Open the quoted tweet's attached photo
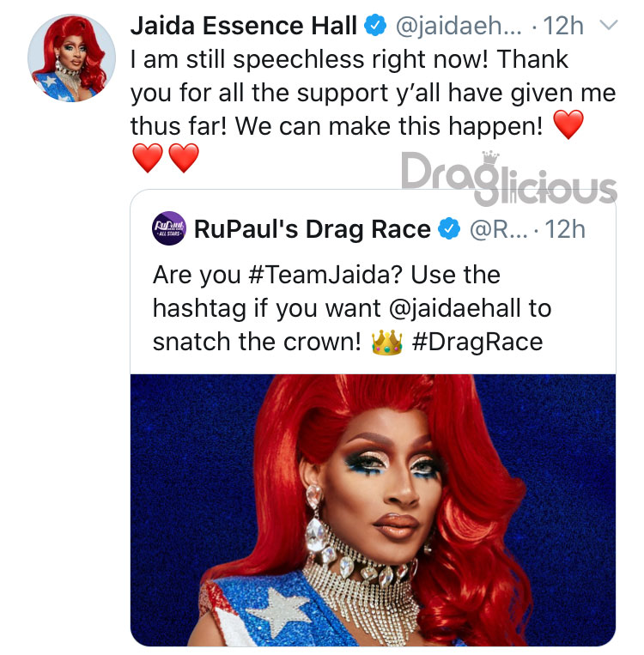644x655 pixels. point(373,510)
